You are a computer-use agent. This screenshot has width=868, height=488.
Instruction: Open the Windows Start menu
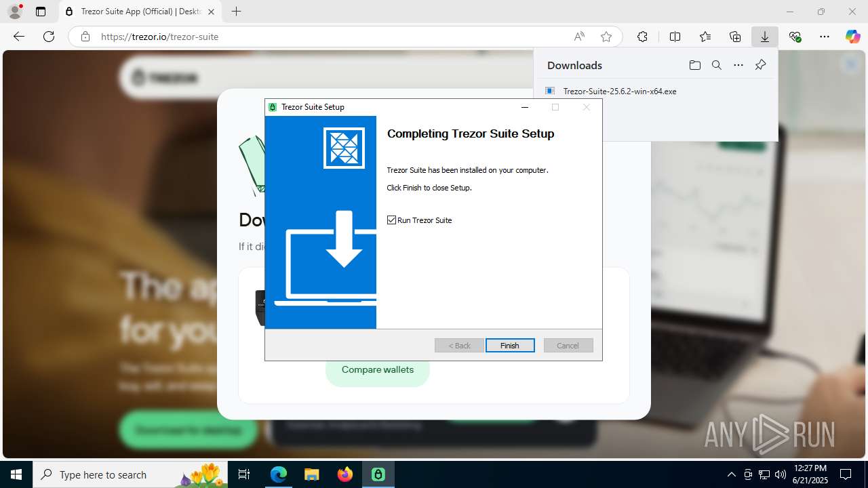tap(16, 474)
